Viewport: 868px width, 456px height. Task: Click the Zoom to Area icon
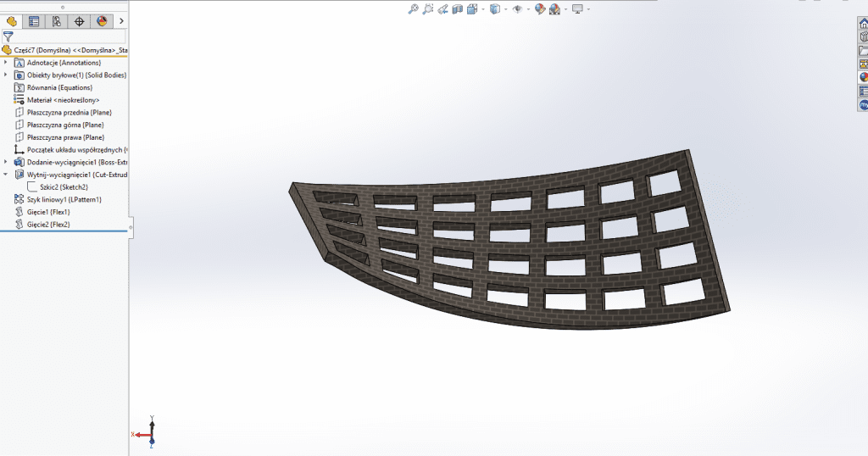tap(428, 9)
